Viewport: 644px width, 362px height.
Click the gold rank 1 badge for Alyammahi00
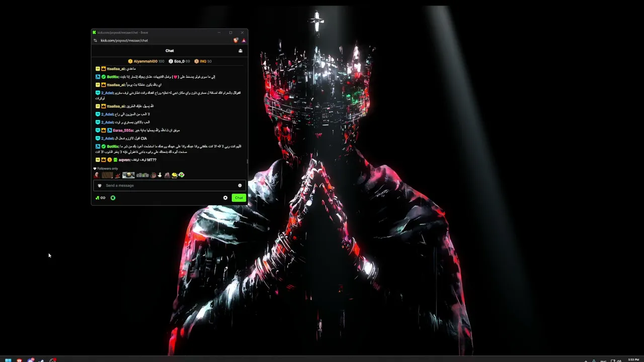click(x=130, y=61)
